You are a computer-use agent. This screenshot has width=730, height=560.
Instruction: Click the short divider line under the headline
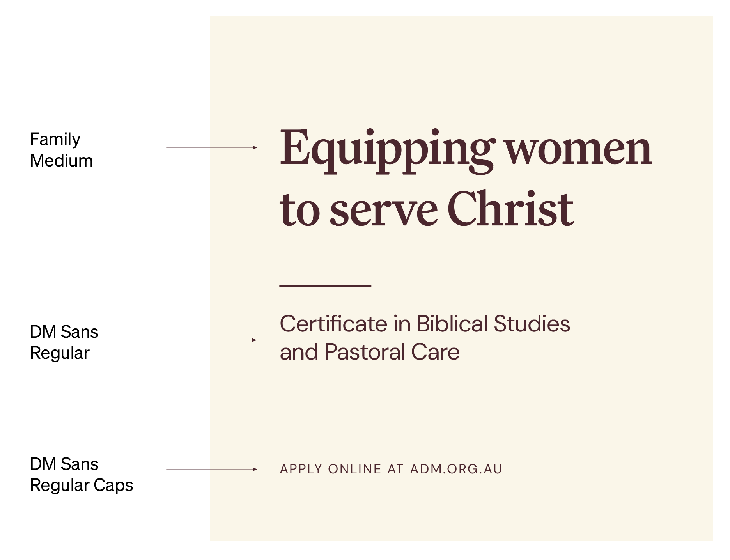coord(325,286)
